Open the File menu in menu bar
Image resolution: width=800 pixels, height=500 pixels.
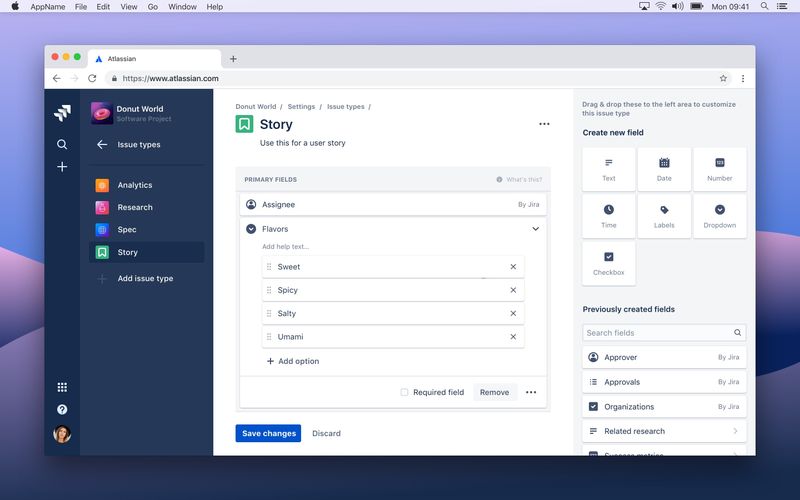[81, 7]
